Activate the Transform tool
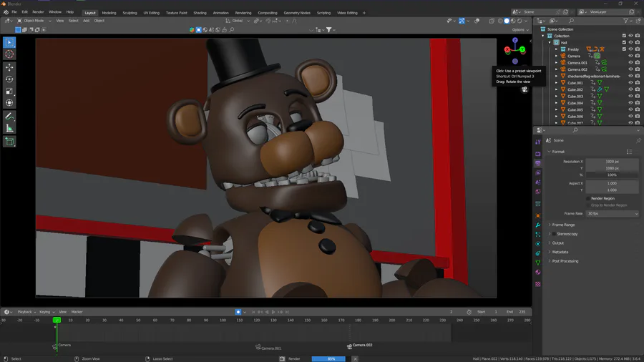Image resolution: width=644 pixels, height=362 pixels. click(9, 103)
